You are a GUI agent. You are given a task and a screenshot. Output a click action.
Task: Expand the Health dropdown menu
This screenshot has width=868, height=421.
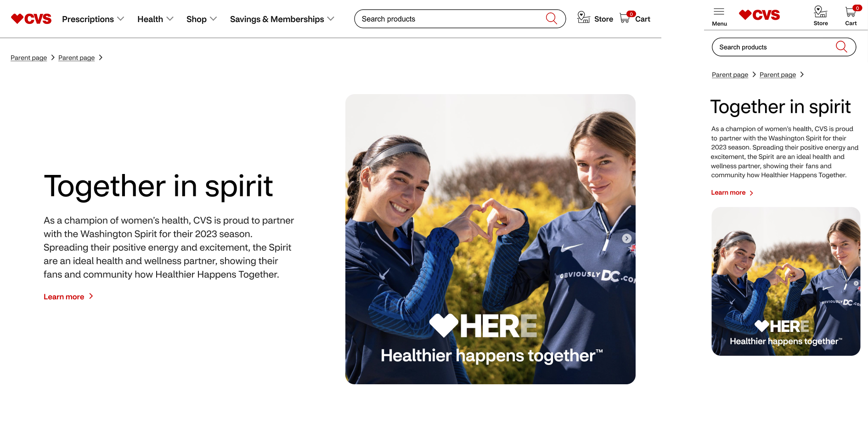click(155, 19)
